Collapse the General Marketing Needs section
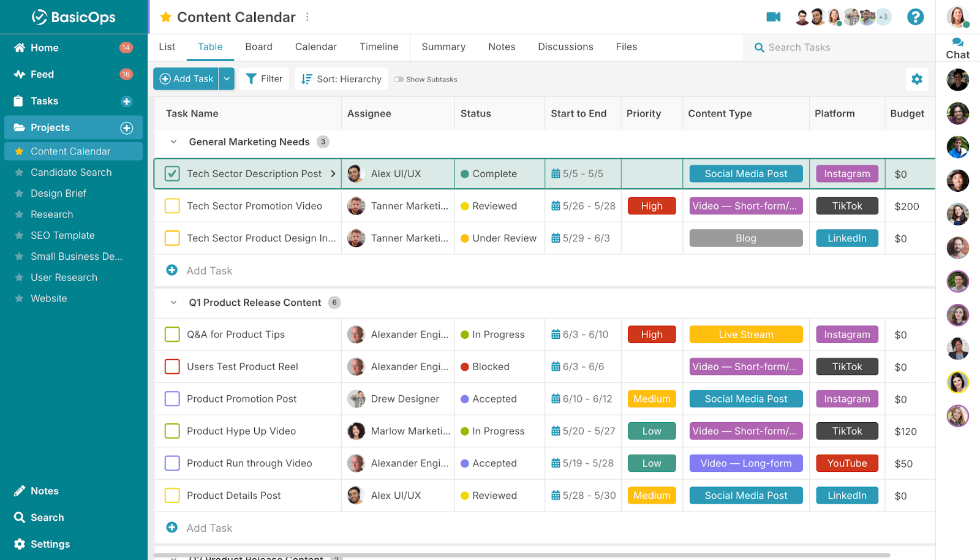Screen dimensions: 980x560 [173, 142]
